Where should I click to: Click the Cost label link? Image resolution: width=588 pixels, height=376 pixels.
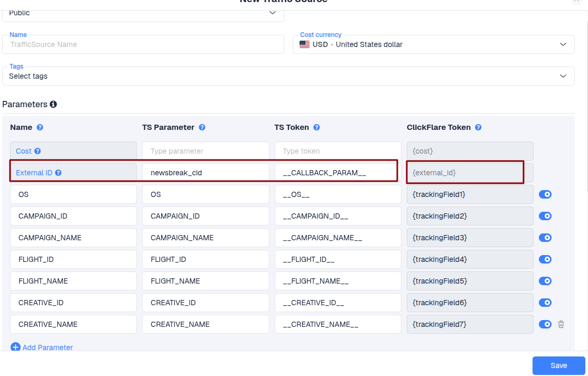pyautogui.click(x=24, y=151)
